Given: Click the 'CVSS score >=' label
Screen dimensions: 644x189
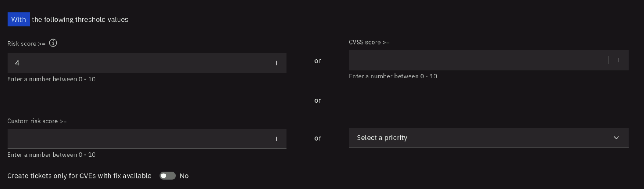Looking at the screenshot, I should pyautogui.click(x=369, y=42).
